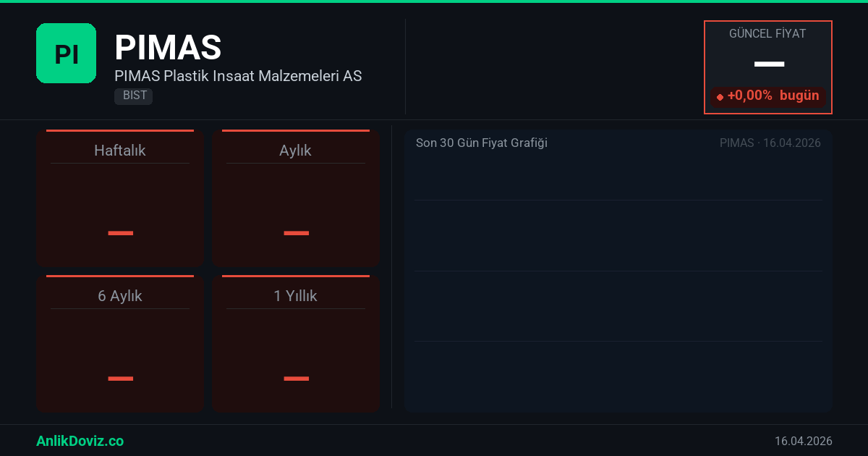Screen dimensions: 868x456
Task: Click the Aylık red dash value
Action: (x=296, y=233)
